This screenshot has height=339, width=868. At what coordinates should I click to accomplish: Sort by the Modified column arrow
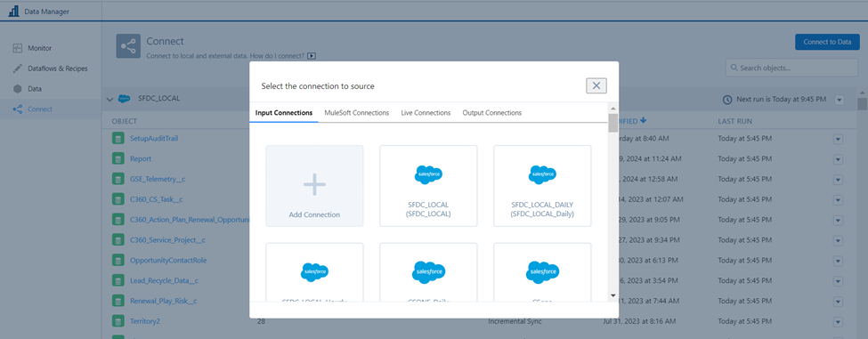tap(644, 120)
